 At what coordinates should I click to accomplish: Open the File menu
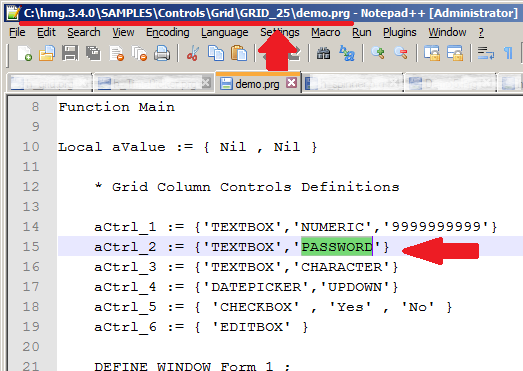tap(17, 32)
